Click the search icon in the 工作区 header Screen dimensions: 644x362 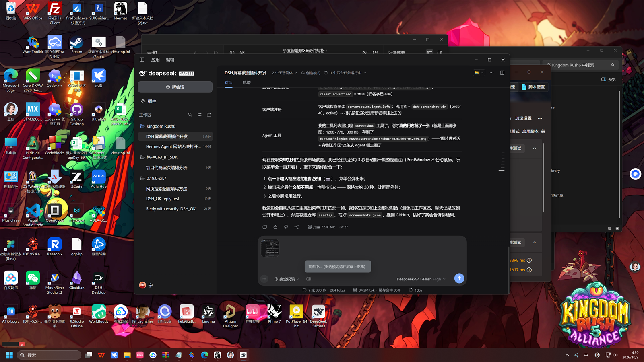(x=190, y=115)
